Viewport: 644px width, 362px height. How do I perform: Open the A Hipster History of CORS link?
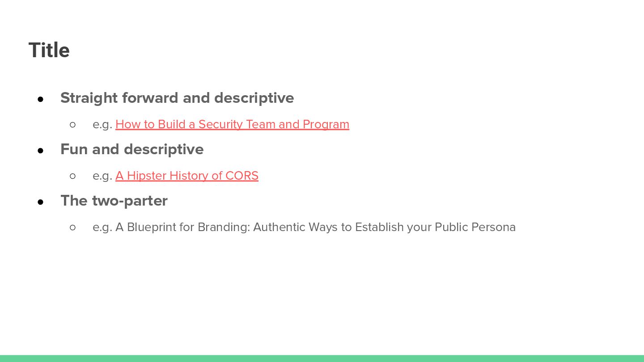pos(187,176)
